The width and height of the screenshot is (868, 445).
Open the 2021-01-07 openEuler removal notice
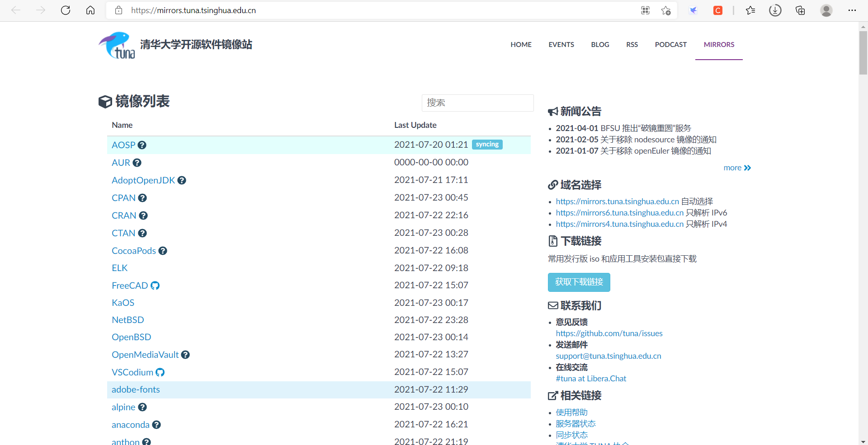click(x=633, y=151)
